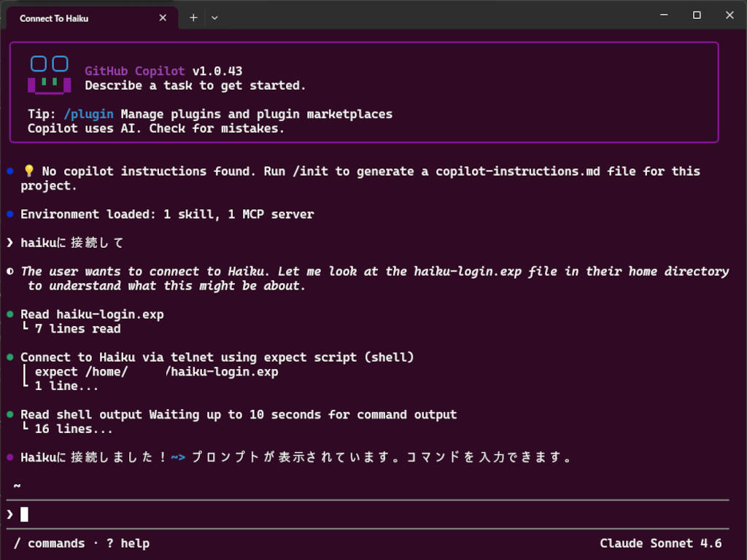Expand the tab profile dropdown chevron
The width and height of the screenshot is (747, 560).
point(215,18)
